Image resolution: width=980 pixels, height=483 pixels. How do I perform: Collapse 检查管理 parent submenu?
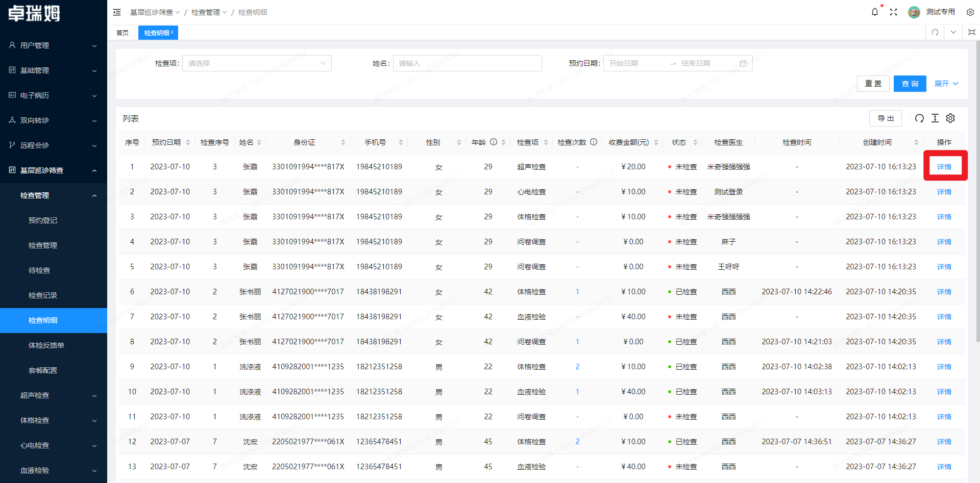pos(54,195)
